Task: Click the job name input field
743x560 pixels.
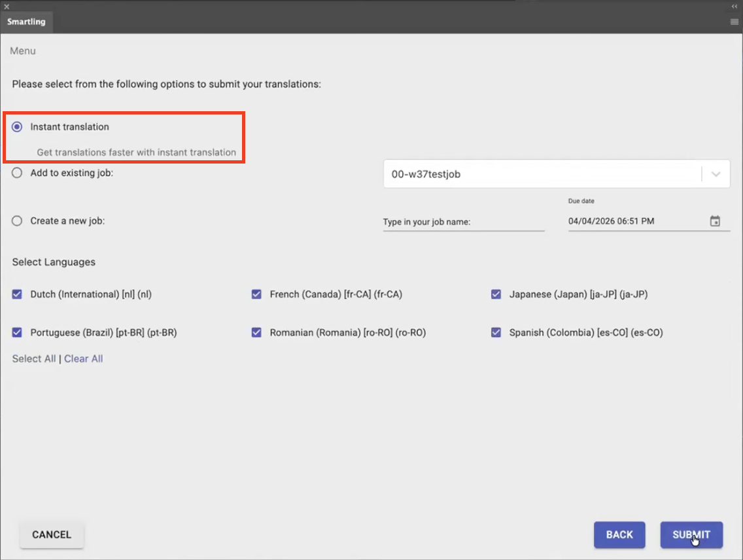Action: click(x=464, y=221)
